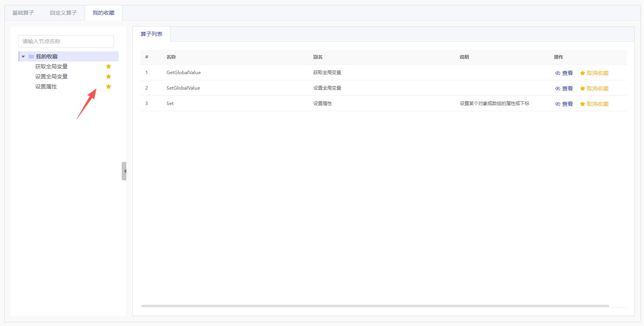Click the eye icon in SetGlobalValue row
644x326 pixels.
click(557, 88)
